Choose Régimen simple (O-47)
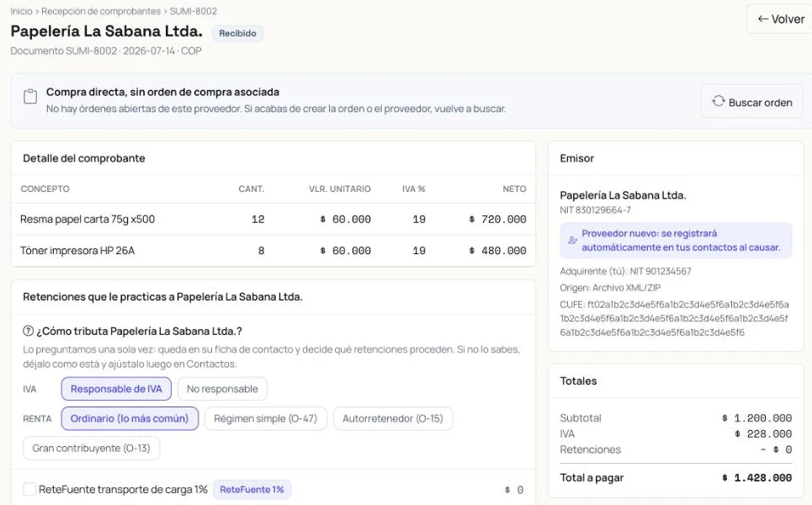812x505 pixels. coord(266,418)
